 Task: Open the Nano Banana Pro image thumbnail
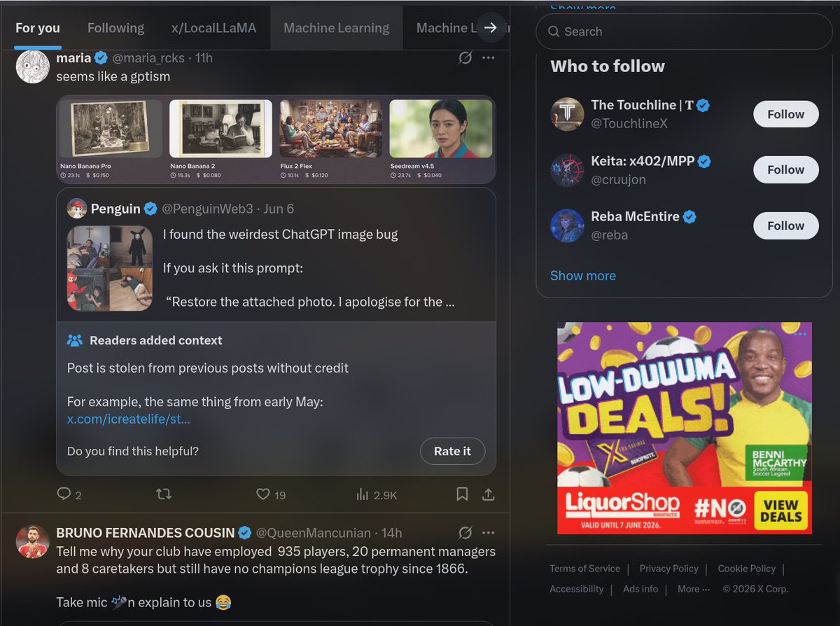[x=111, y=129]
